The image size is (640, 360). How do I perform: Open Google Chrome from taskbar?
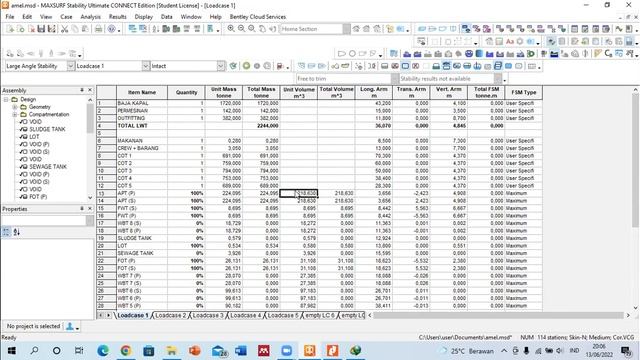coord(126,351)
